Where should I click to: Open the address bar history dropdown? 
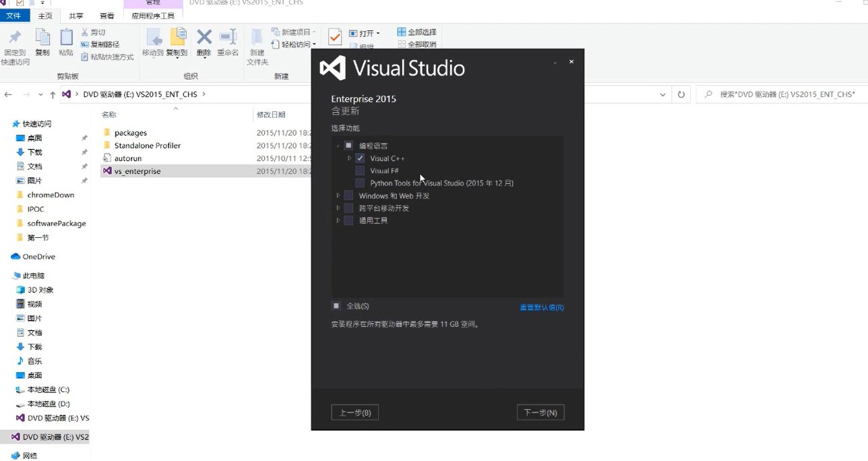(663, 95)
